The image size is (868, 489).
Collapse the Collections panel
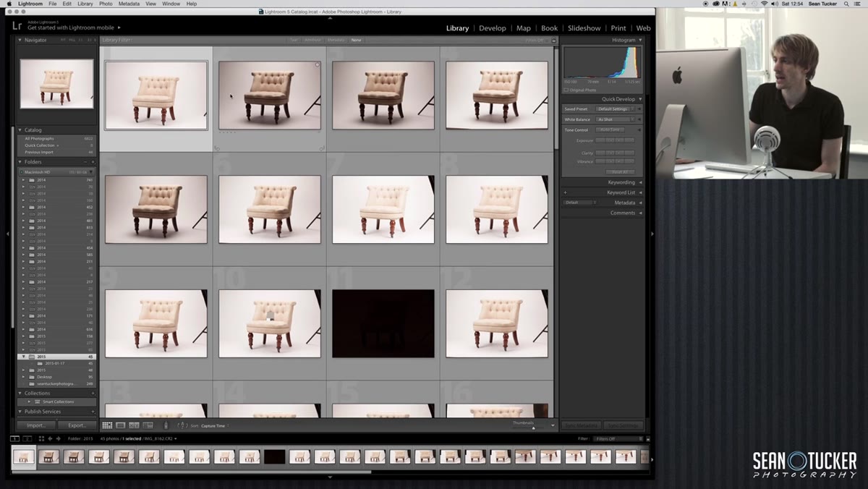20,393
